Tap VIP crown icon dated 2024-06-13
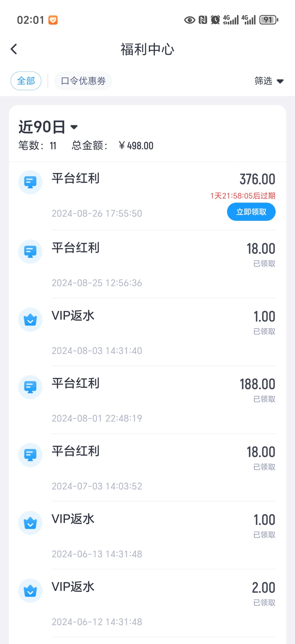Viewport: 295px width, 644px height. click(x=30, y=523)
